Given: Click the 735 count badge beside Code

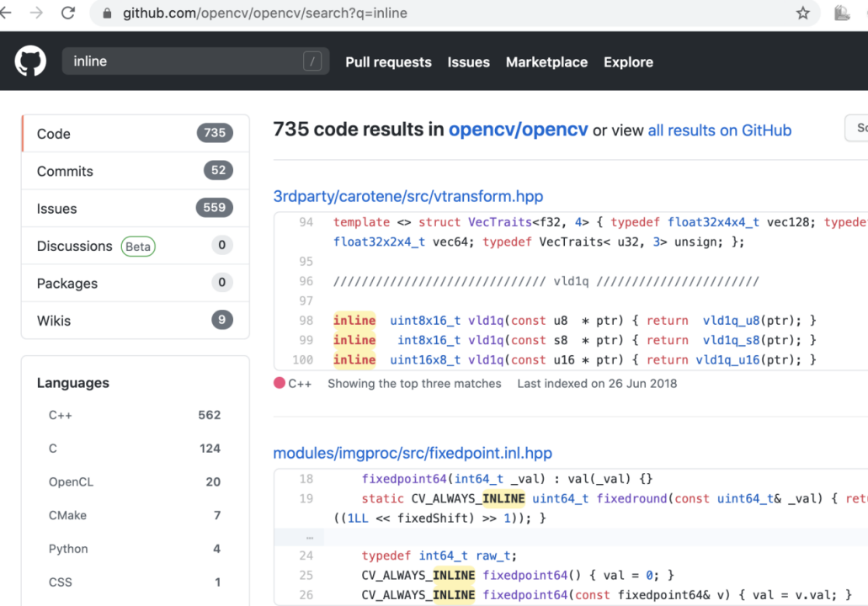Looking at the screenshot, I should (x=215, y=133).
